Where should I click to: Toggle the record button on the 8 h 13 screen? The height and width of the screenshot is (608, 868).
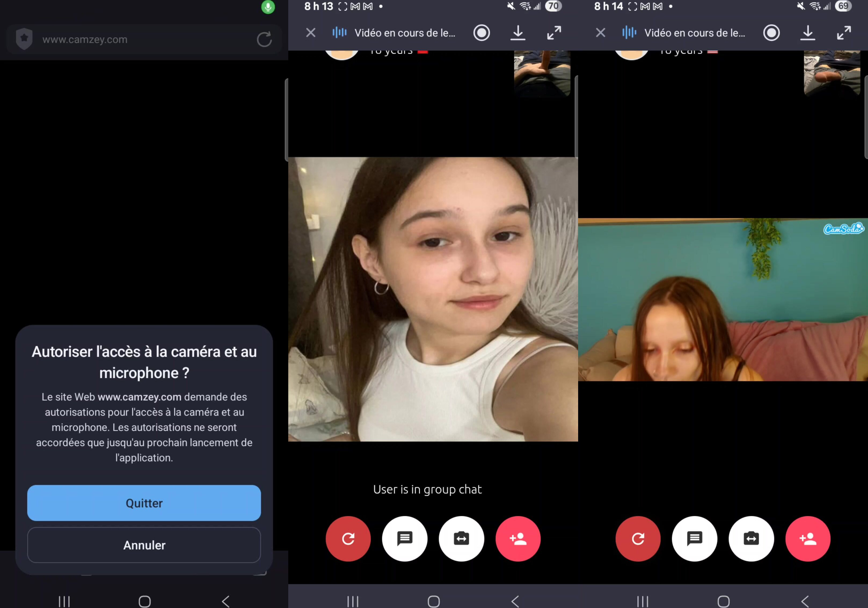481,33
